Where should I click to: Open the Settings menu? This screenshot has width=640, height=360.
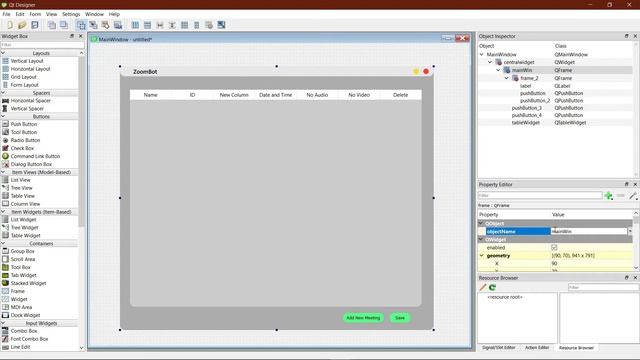click(71, 14)
